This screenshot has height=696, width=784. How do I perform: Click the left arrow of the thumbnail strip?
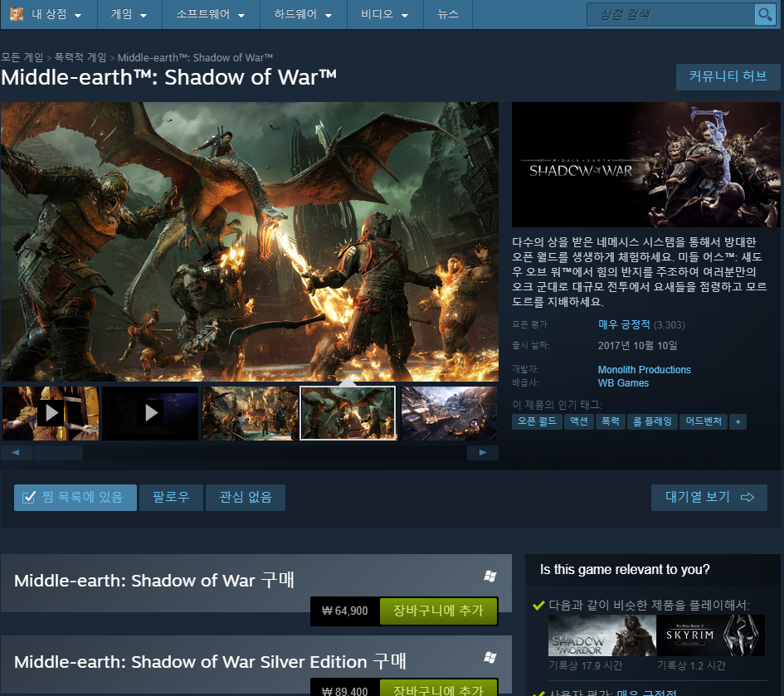click(x=16, y=452)
